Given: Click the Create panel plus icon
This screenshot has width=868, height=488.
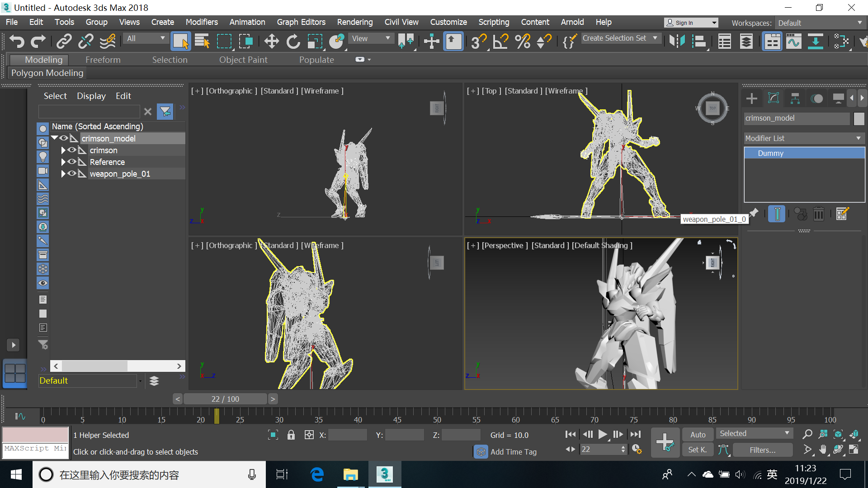Looking at the screenshot, I should coord(752,98).
